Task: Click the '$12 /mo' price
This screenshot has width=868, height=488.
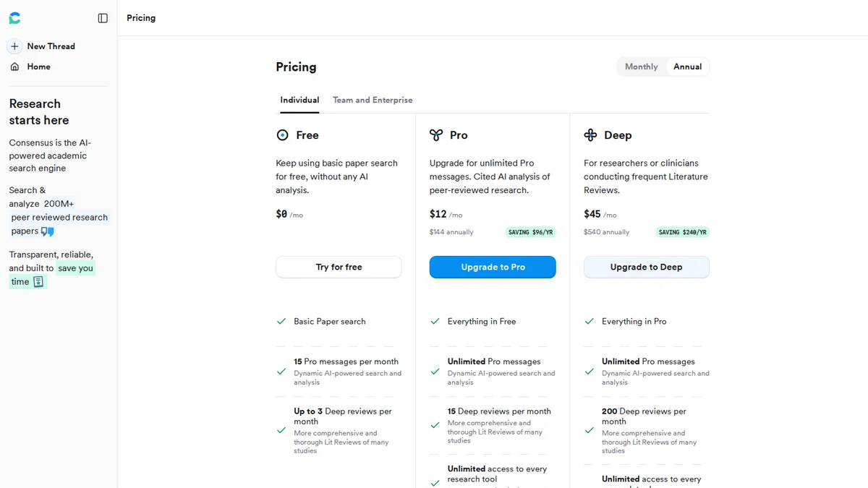Action: (446, 214)
